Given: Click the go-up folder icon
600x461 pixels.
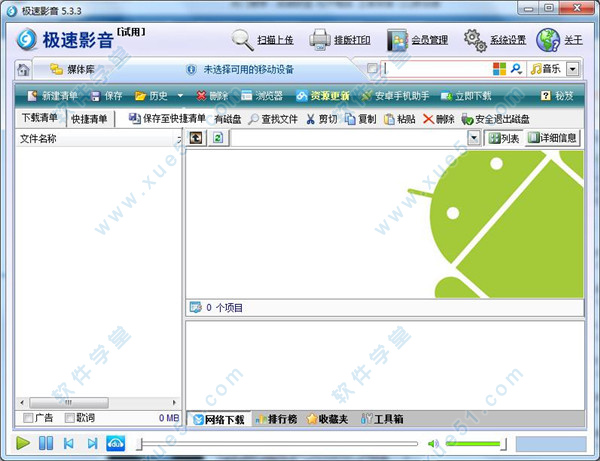Looking at the screenshot, I should [196, 138].
